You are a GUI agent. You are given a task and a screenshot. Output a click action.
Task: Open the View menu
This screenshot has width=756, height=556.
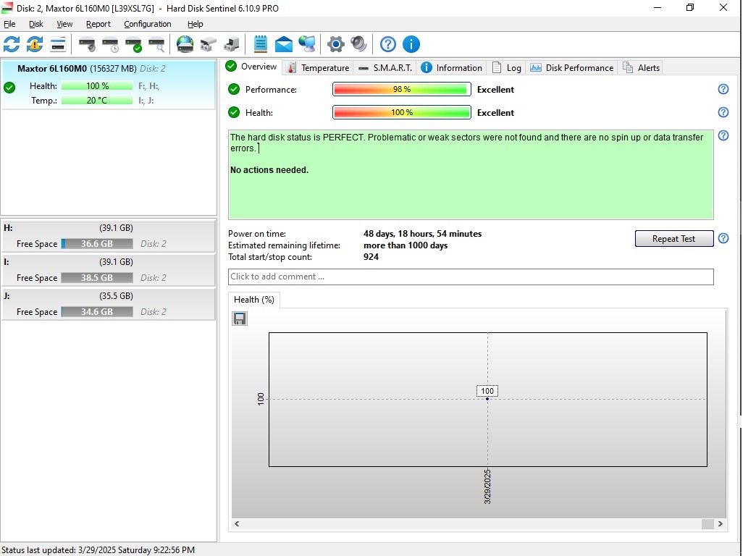point(64,24)
